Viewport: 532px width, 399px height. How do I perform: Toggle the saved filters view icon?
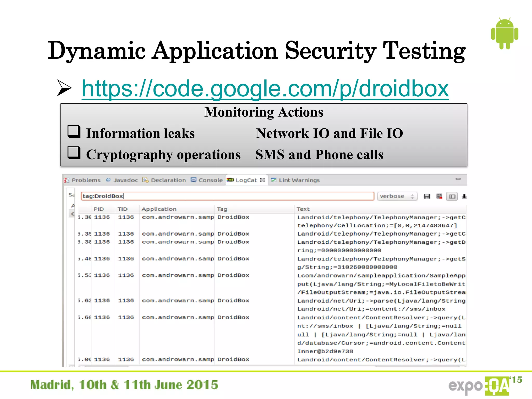coord(452,196)
